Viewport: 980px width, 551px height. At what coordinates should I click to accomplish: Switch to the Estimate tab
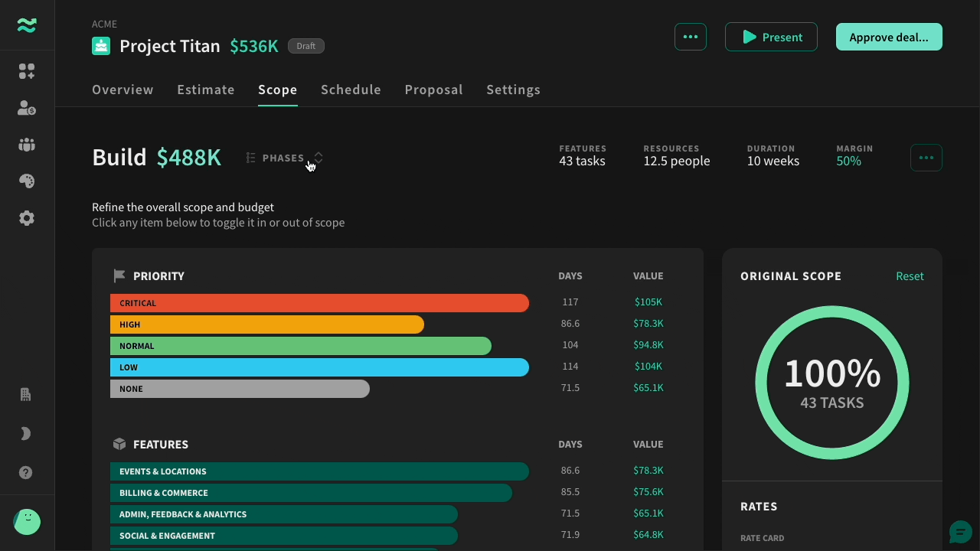click(206, 90)
